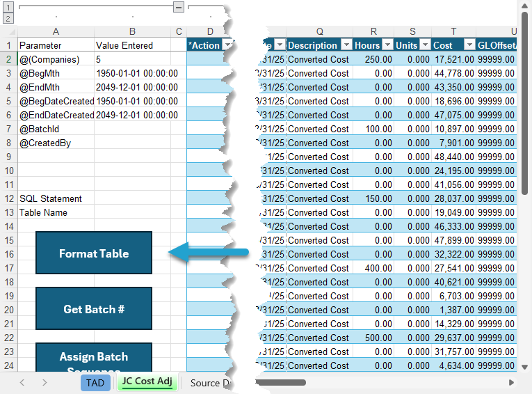
Task: Select the cost cell 1,387.00
Action: click(453, 310)
